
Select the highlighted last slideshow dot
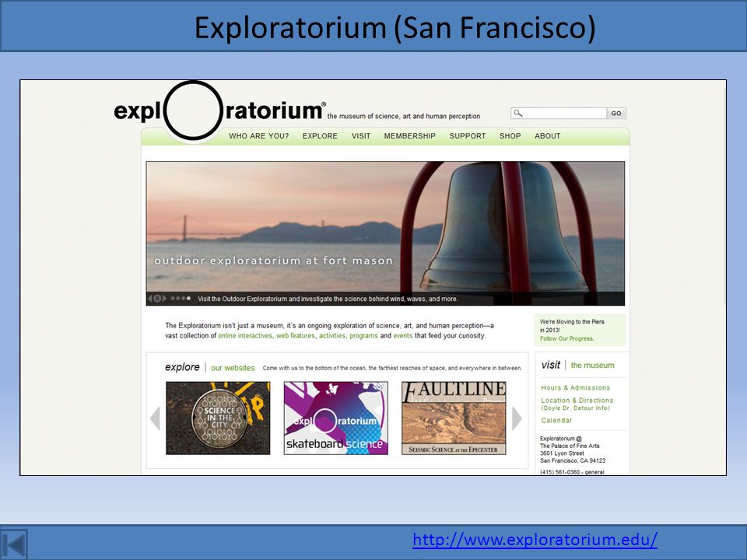[x=188, y=299]
